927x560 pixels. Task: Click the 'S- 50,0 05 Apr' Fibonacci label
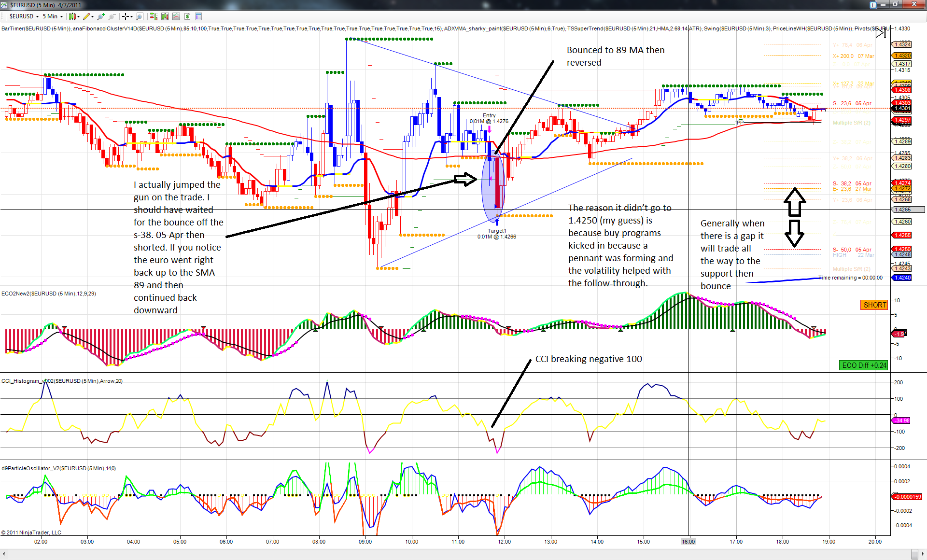tap(852, 250)
